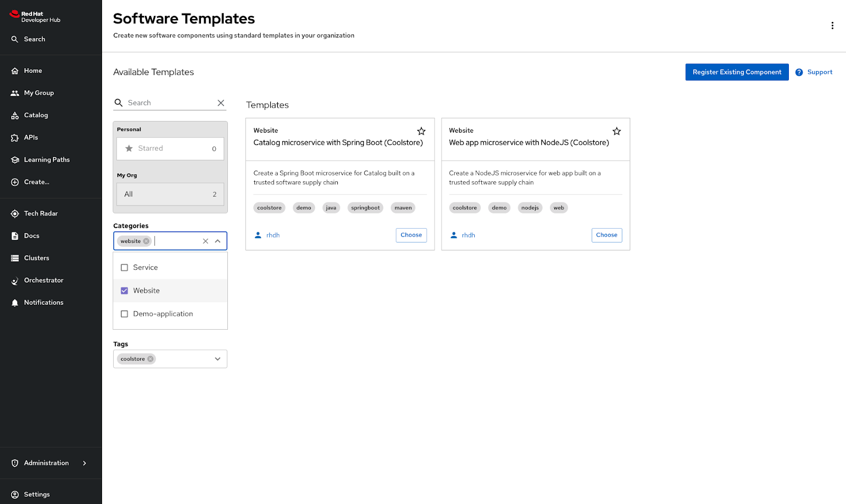Choose the Spring Boot Catalog template

411,235
